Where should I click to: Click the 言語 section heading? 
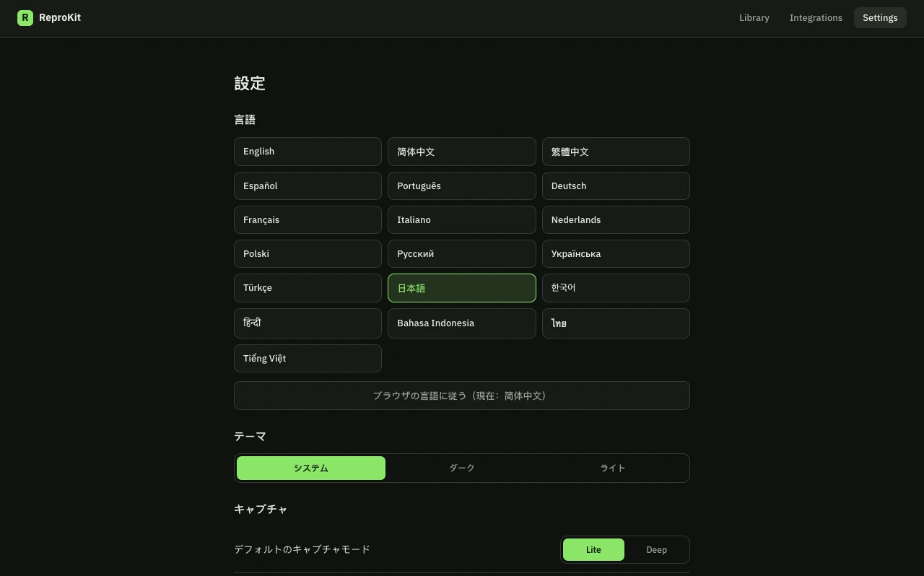[245, 120]
